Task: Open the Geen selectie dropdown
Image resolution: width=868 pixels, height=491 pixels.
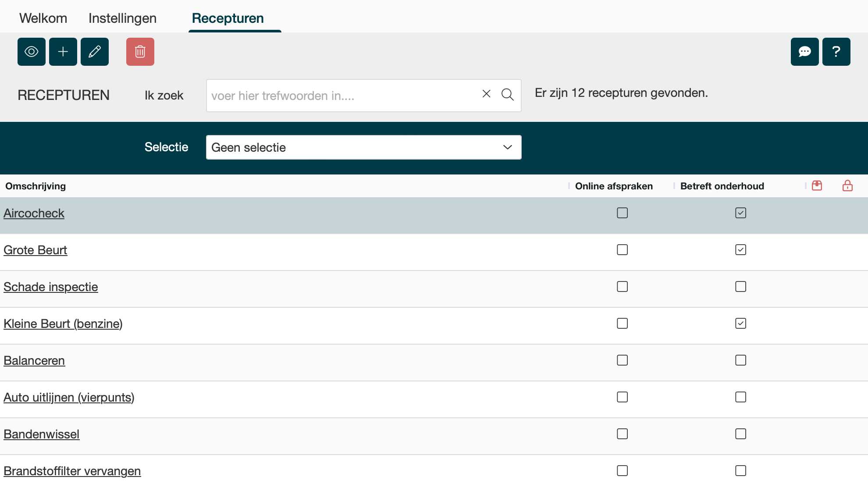Action: tap(363, 147)
